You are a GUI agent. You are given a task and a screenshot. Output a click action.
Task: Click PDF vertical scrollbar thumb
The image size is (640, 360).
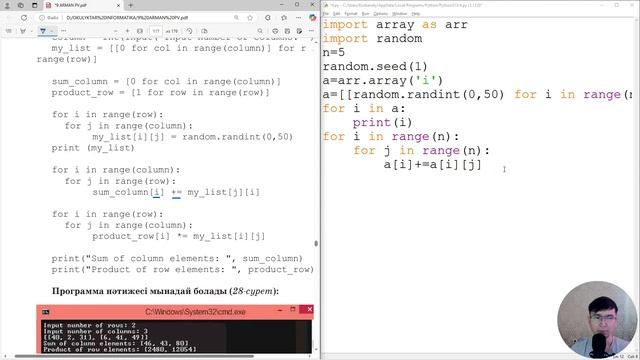point(316,244)
